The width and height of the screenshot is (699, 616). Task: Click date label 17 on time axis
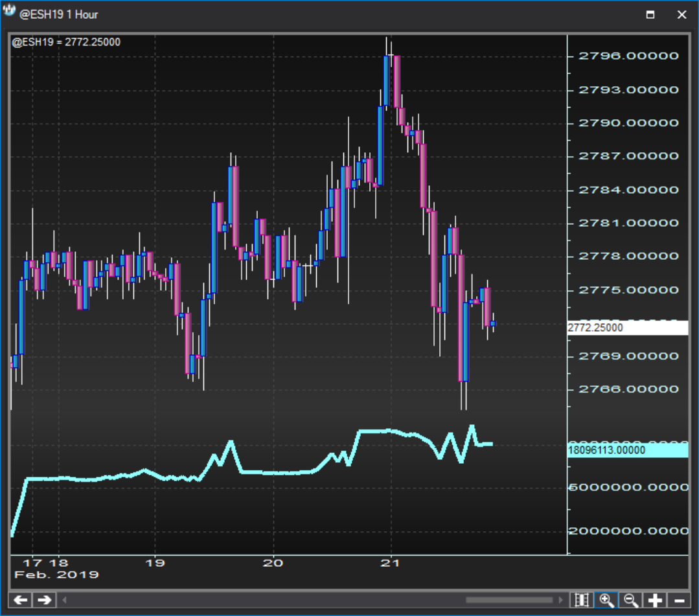point(32,563)
